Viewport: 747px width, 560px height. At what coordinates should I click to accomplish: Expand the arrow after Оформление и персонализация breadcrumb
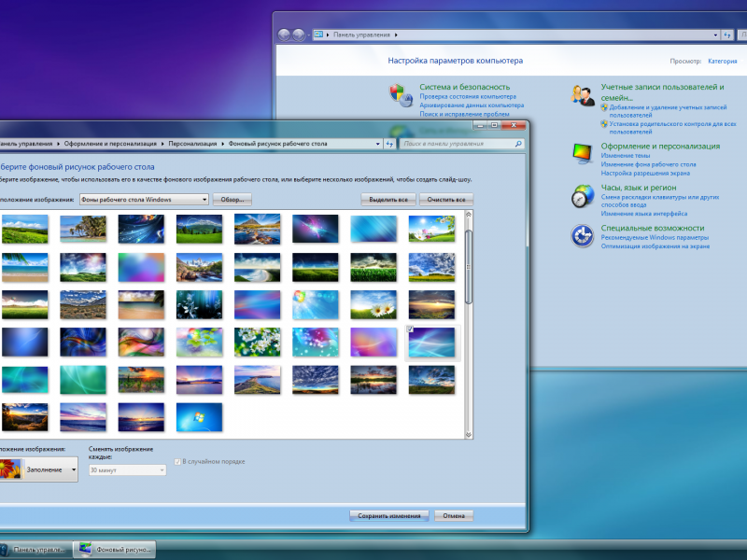[x=162, y=144]
